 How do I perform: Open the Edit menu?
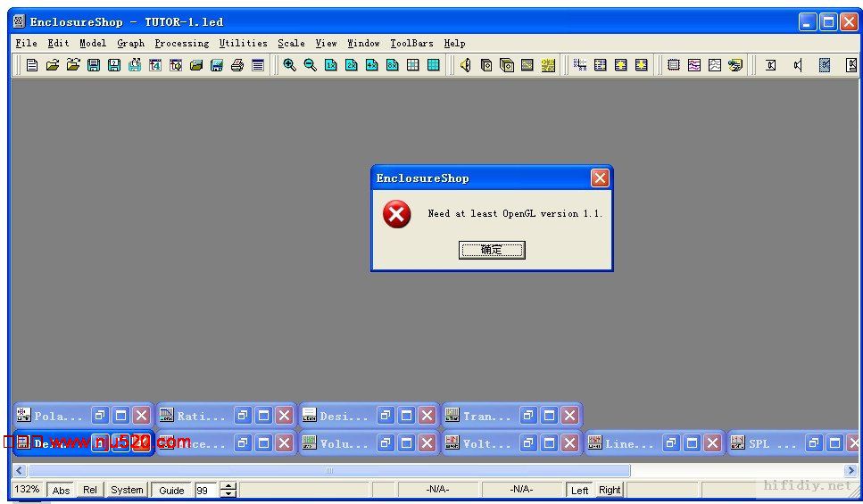(58, 43)
